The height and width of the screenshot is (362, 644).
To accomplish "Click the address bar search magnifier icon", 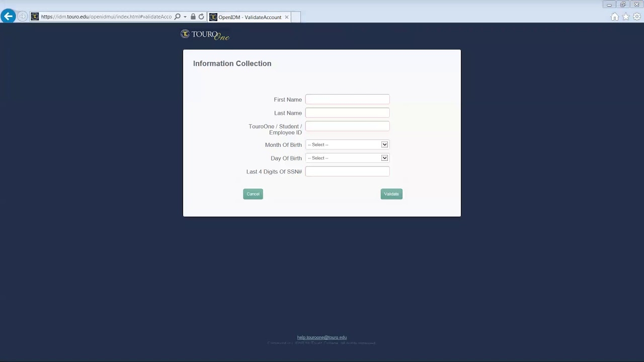I will [x=177, y=17].
